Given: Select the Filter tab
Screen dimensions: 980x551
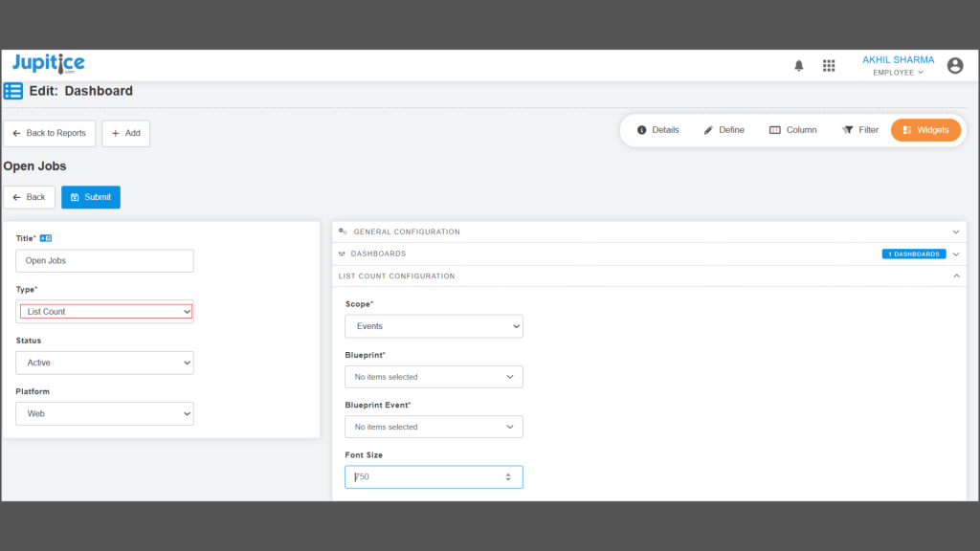Looking at the screenshot, I should coord(859,130).
